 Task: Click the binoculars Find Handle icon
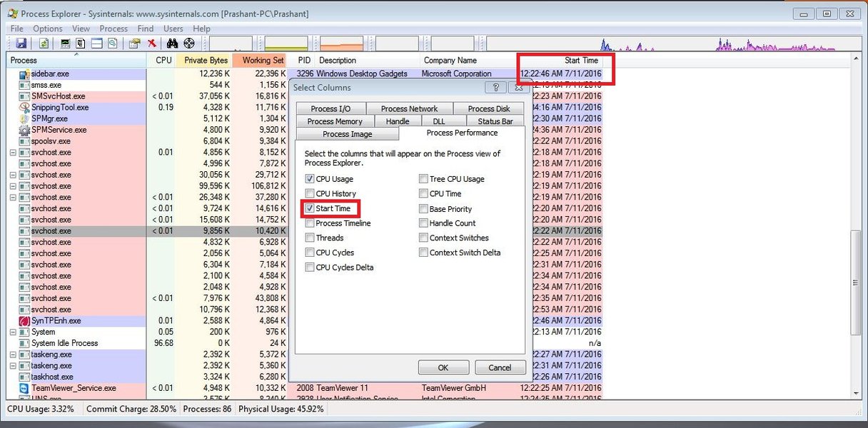pos(172,44)
